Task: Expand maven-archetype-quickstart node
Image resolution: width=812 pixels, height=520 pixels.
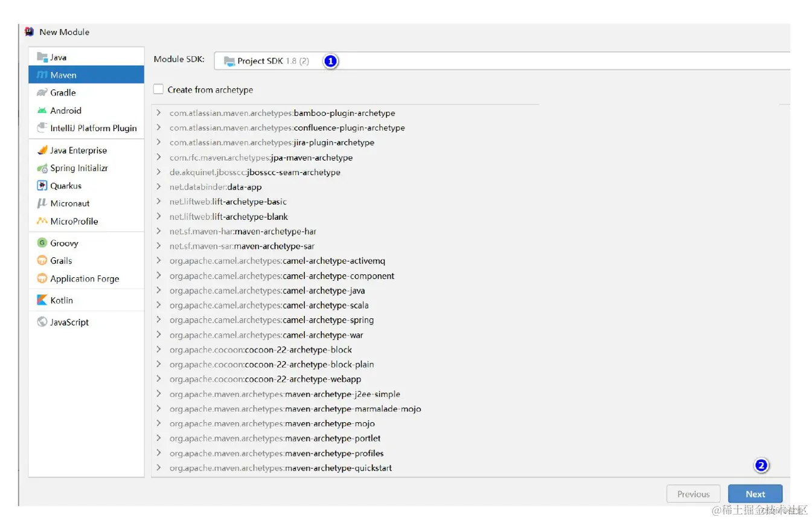Action: [x=159, y=468]
